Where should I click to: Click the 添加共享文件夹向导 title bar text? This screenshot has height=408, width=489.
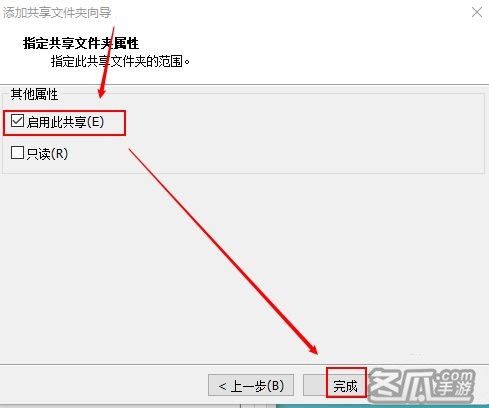[57, 13]
